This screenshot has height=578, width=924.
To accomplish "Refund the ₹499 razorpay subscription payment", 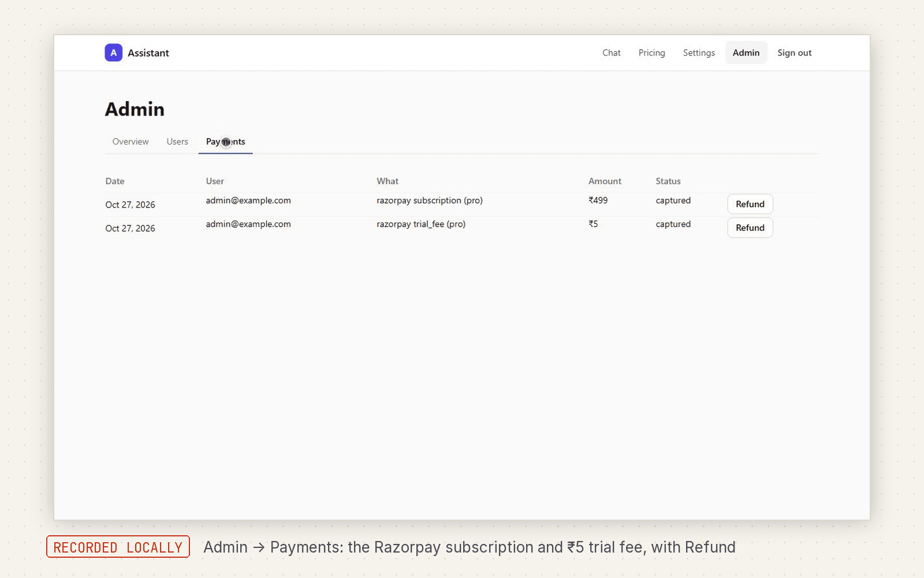I will (x=750, y=204).
